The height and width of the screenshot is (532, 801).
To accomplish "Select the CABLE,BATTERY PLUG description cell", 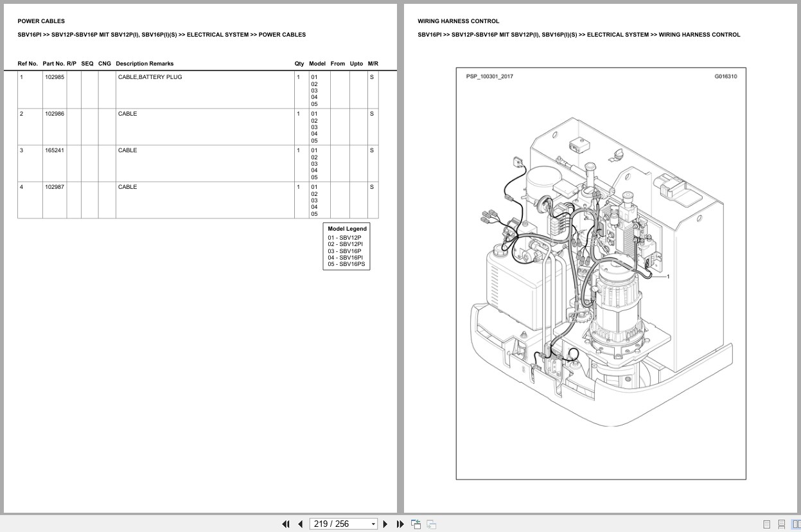I will point(150,77).
